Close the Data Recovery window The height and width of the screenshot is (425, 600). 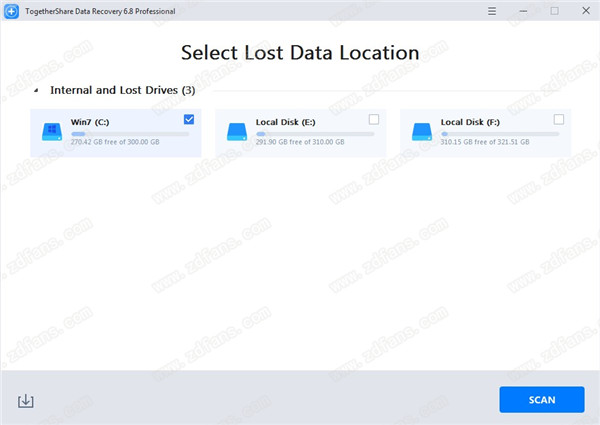click(x=586, y=11)
